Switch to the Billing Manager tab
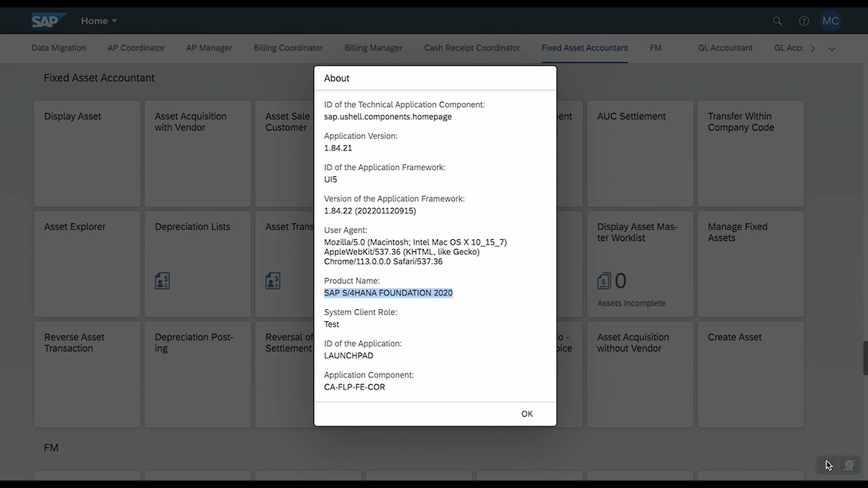Viewport: 868px width, 488px height. coord(374,48)
